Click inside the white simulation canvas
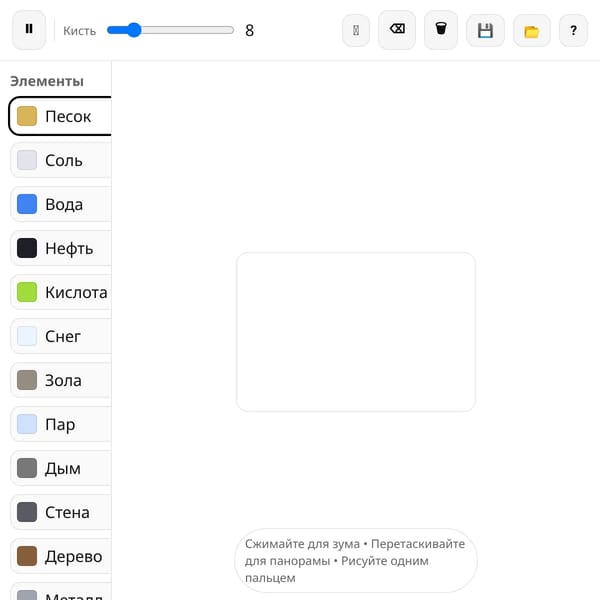Viewport: 600px width, 600px height. click(356, 332)
